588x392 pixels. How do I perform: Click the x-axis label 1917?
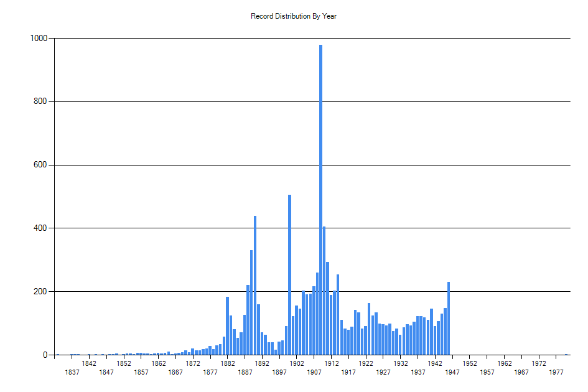348,372
